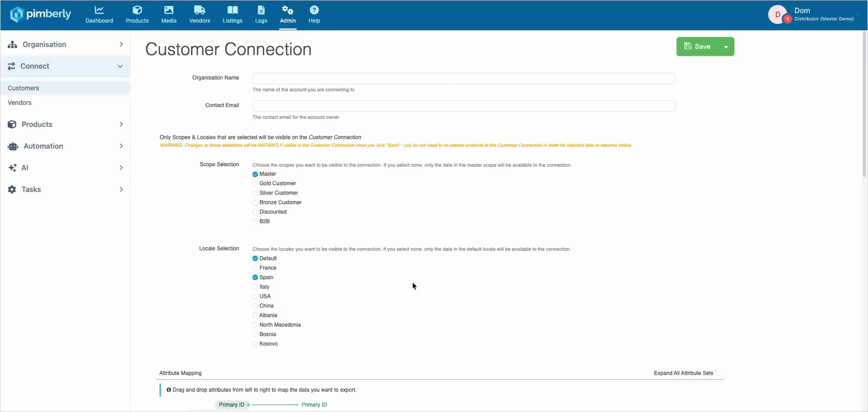The height and width of the screenshot is (412, 868).
Task: Select Vendors under Connect
Action: tap(20, 103)
